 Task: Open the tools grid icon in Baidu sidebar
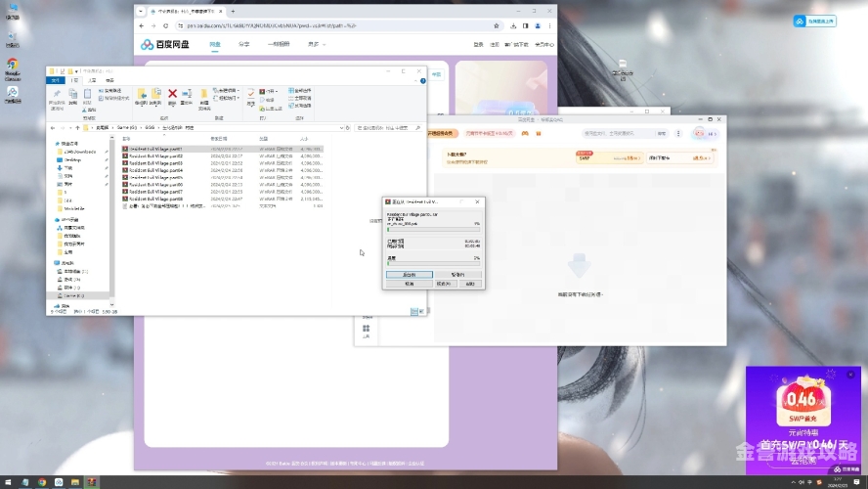(x=366, y=329)
